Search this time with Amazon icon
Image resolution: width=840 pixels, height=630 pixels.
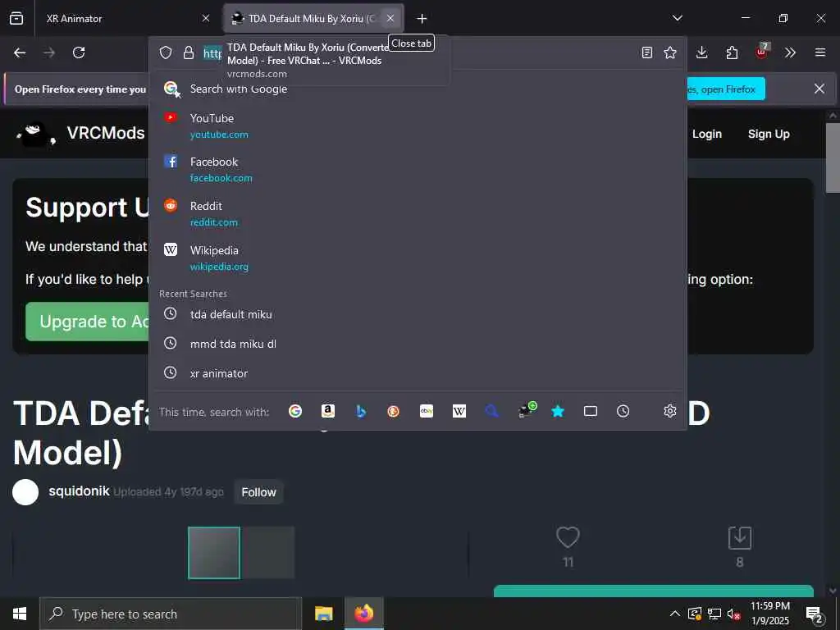point(328,411)
